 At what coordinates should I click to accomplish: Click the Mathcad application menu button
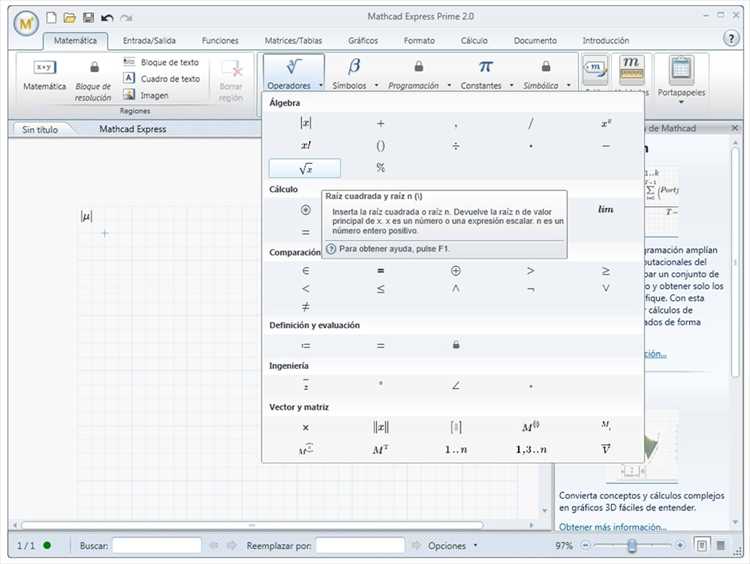pyautogui.click(x=26, y=23)
